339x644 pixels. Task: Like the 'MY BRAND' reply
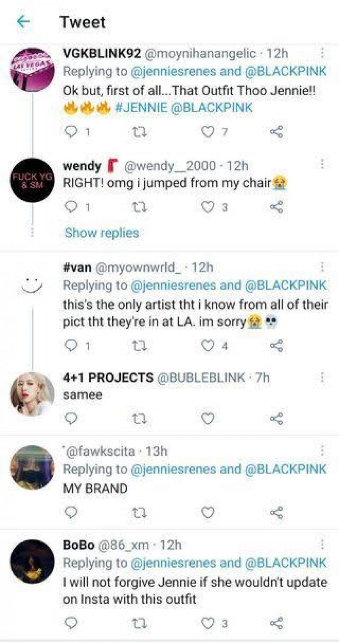click(208, 513)
